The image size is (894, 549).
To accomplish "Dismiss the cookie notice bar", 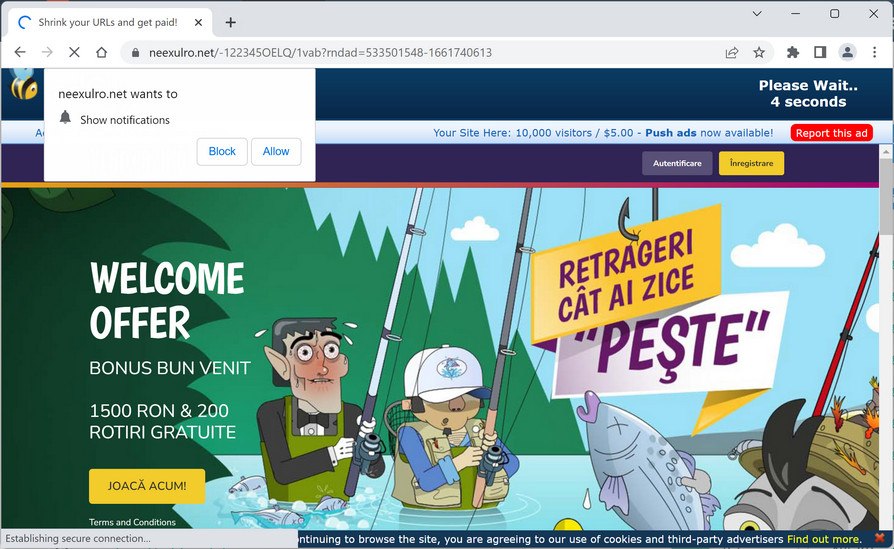I will [879, 539].
